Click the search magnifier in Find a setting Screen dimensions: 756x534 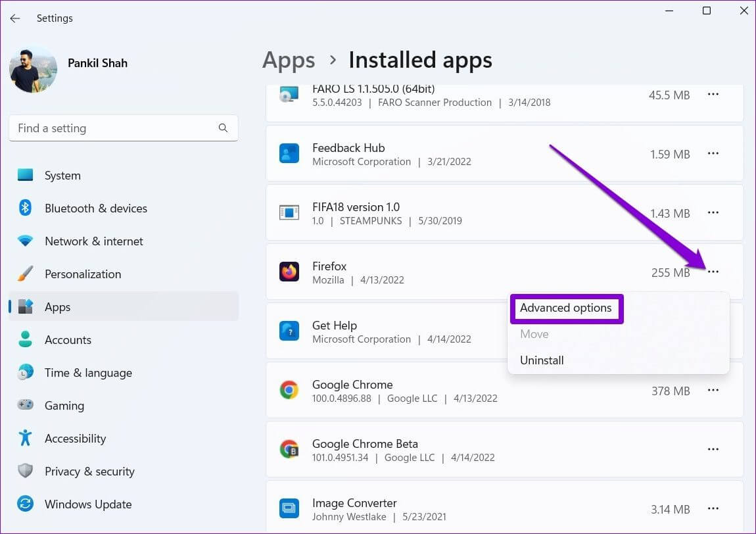[x=223, y=128]
